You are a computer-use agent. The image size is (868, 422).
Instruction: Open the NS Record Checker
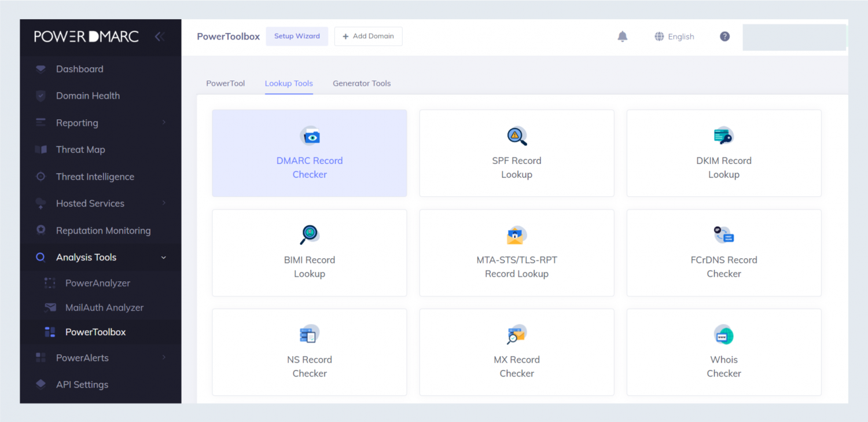click(x=310, y=352)
